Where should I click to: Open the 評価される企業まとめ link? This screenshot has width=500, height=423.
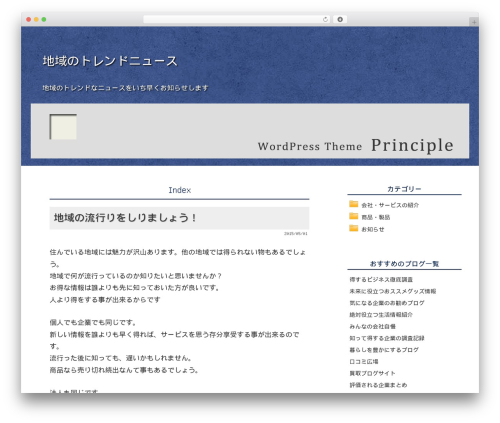tap(378, 385)
